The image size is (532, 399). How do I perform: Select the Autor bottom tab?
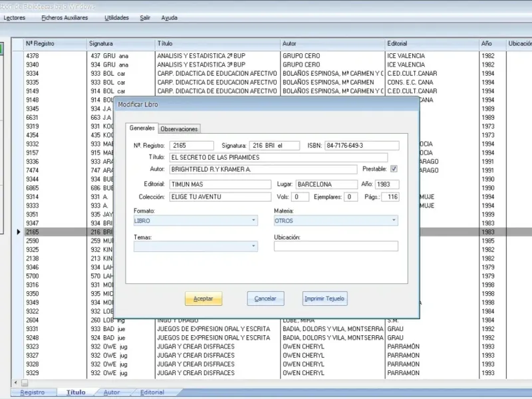[112, 392]
